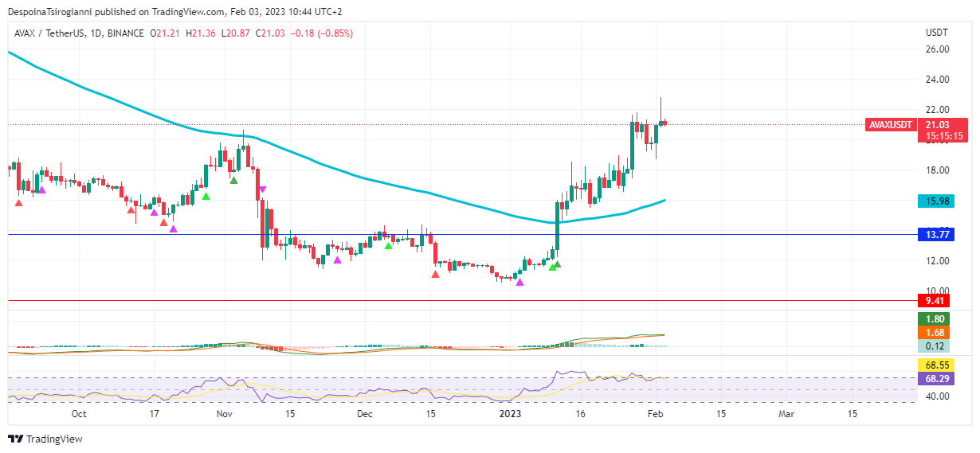Click the red triangle marker in mid-December

pyautogui.click(x=435, y=275)
